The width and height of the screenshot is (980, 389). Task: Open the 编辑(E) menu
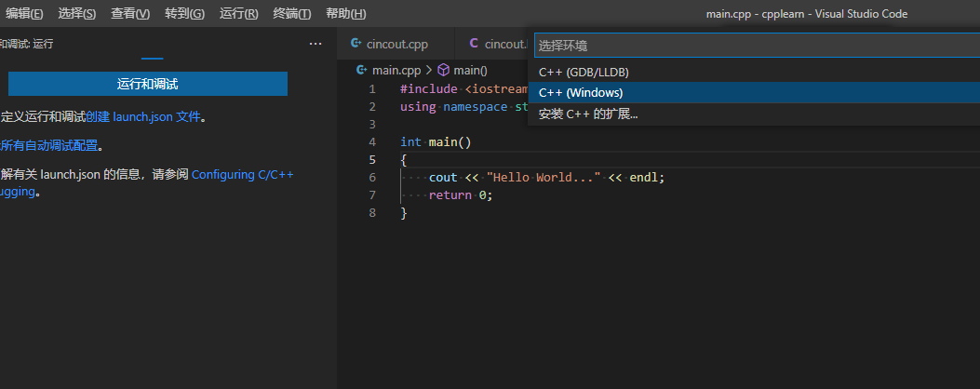click(24, 14)
